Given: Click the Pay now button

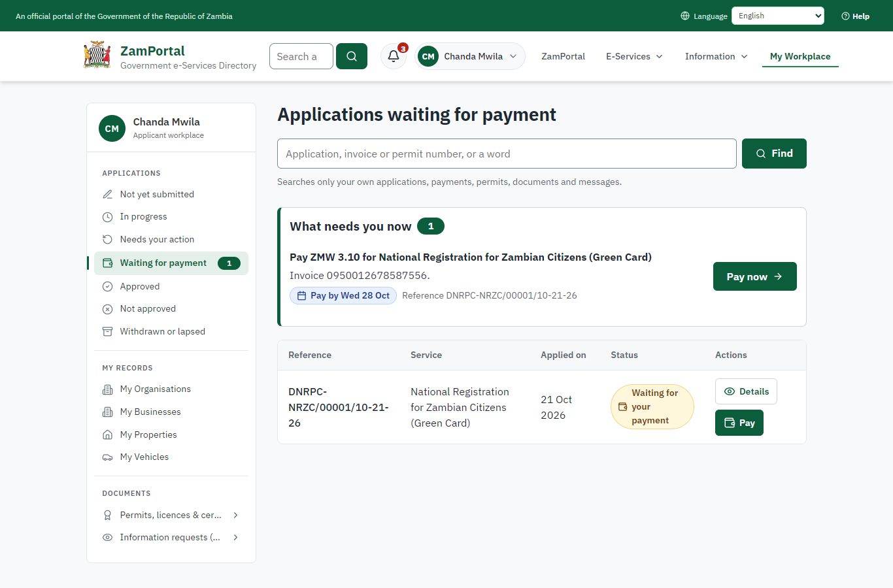Looking at the screenshot, I should [755, 276].
